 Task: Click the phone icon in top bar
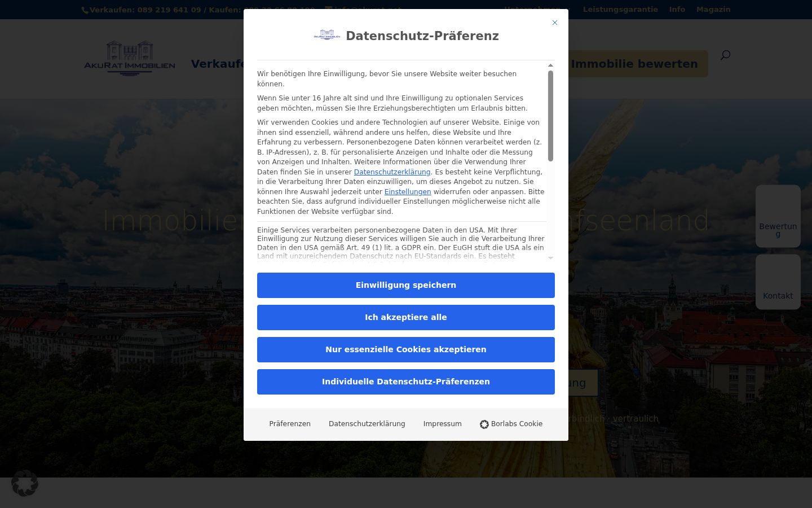tap(85, 10)
